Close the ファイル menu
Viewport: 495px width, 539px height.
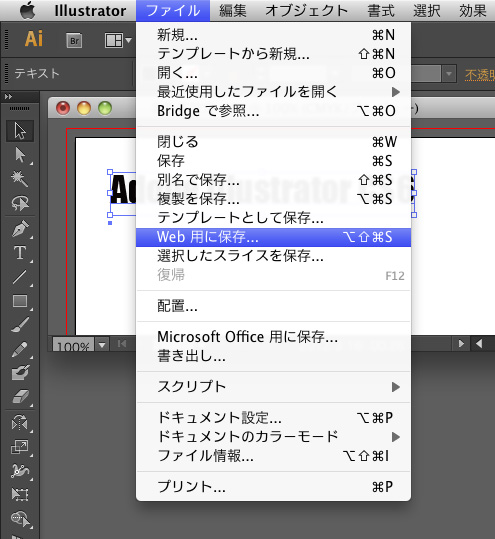click(x=173, y=11)
